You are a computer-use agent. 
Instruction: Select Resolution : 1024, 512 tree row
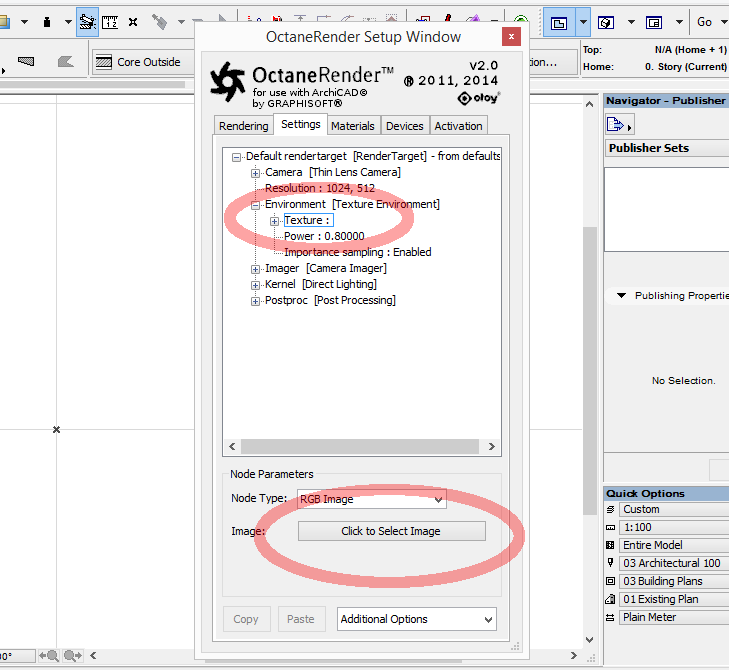coord(320,188)
